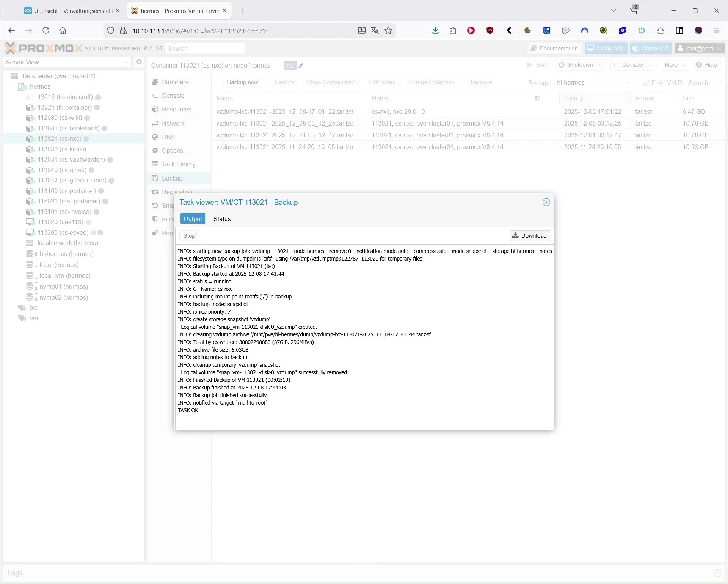Viewport: 728px width, 584px height.
Task: View the Task History panel
Action: 178,164
